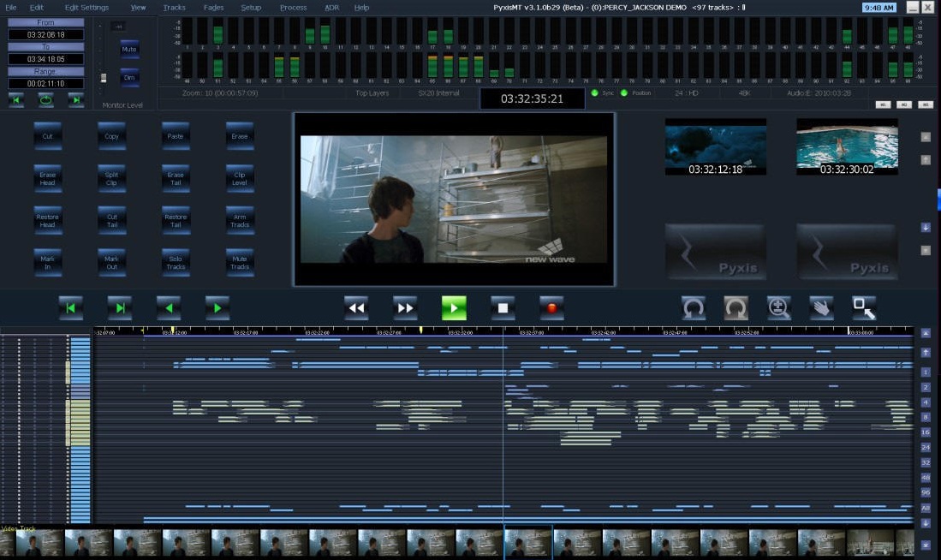Image resolution: width=941 pixels, height=560 pixels.
Task: Select the magnifier Zoom tool
Action: coord(779,308)
